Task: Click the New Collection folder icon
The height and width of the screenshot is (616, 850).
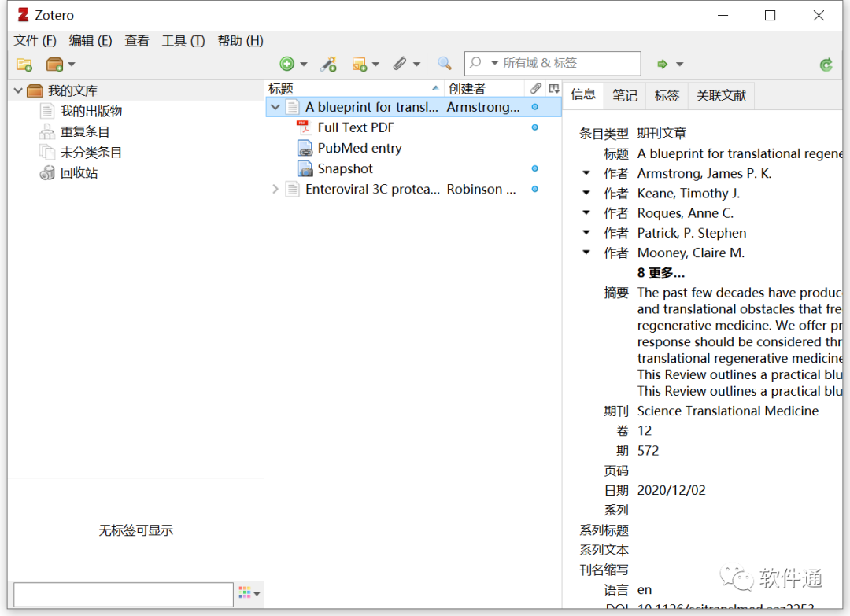Action: tap(24, 65)
